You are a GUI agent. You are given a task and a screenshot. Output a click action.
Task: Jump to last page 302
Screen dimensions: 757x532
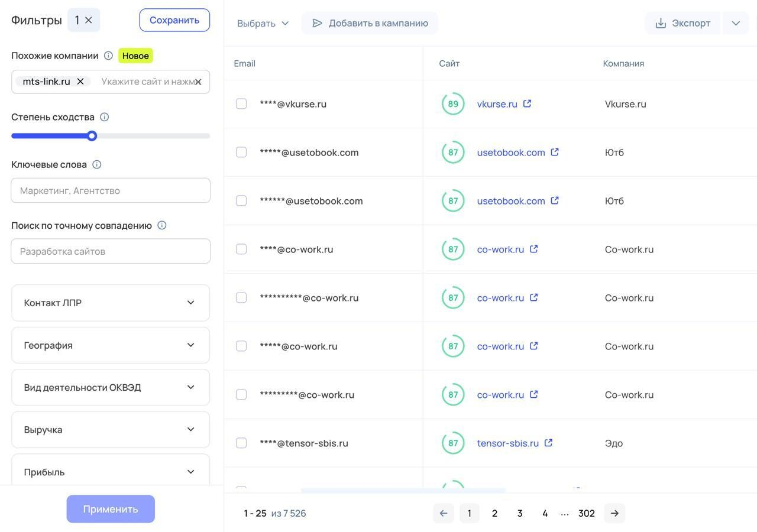point(586,513)
